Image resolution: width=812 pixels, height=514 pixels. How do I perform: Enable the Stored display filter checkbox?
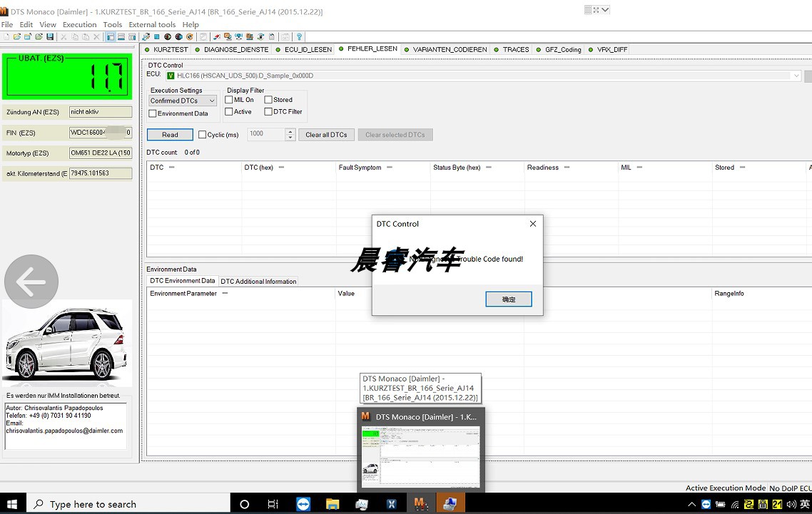click(268, 99)
